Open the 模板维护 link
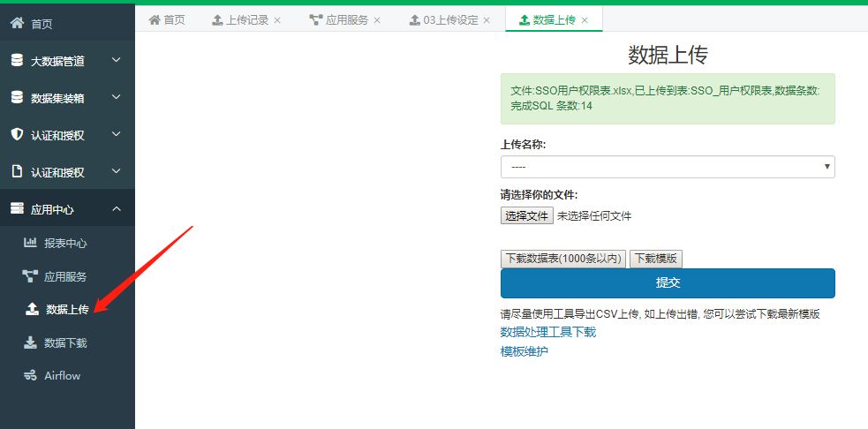 tap(525, 351)
